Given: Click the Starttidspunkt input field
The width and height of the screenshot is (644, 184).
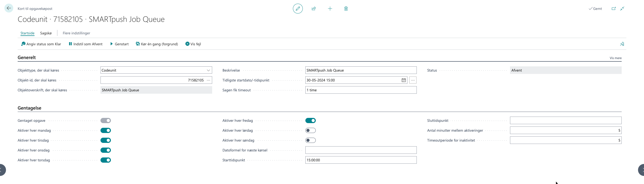Looking at the screenshot, I should [361, 160].
